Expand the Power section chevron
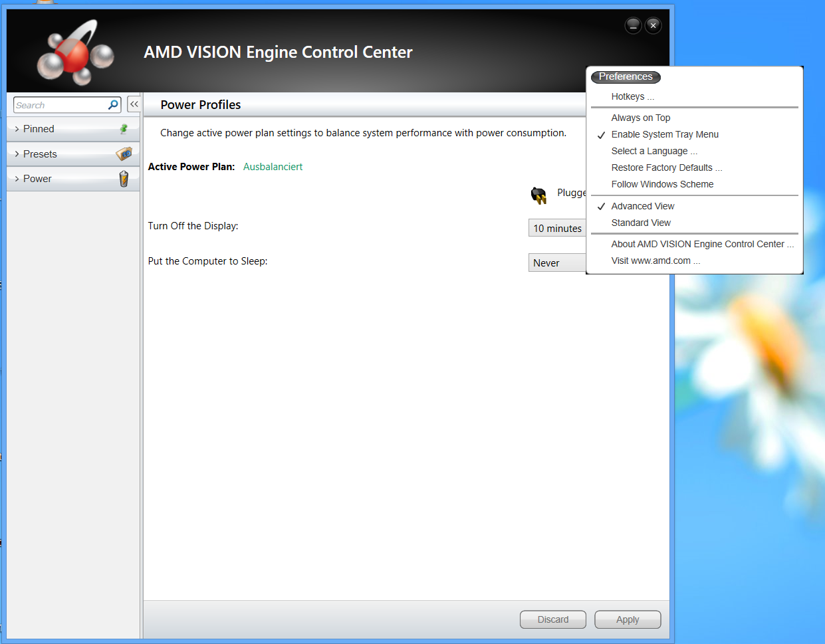 point(17,179)
